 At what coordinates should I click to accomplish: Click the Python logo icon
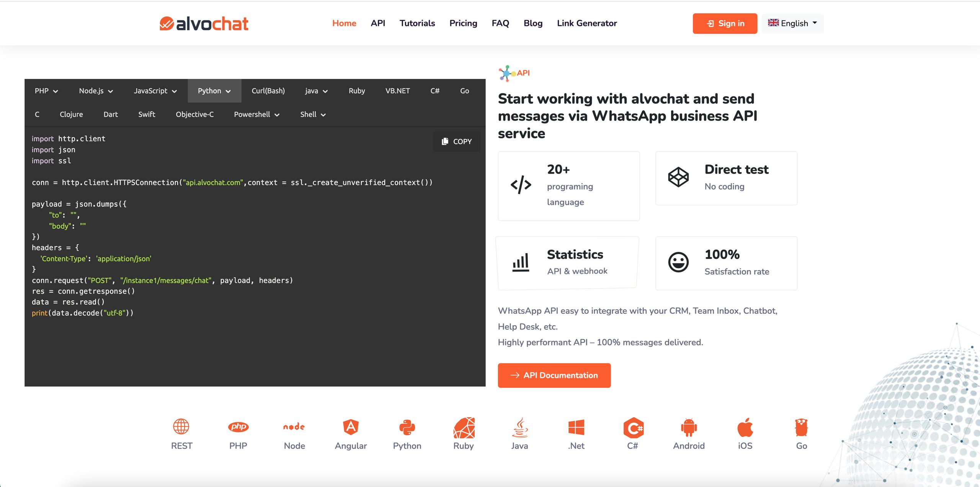407,427
